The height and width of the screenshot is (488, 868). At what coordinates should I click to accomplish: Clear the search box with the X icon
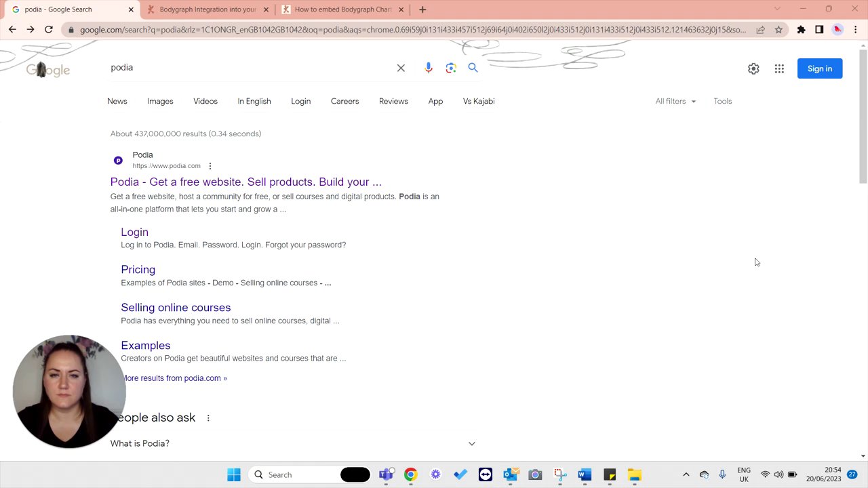point(401,68)
